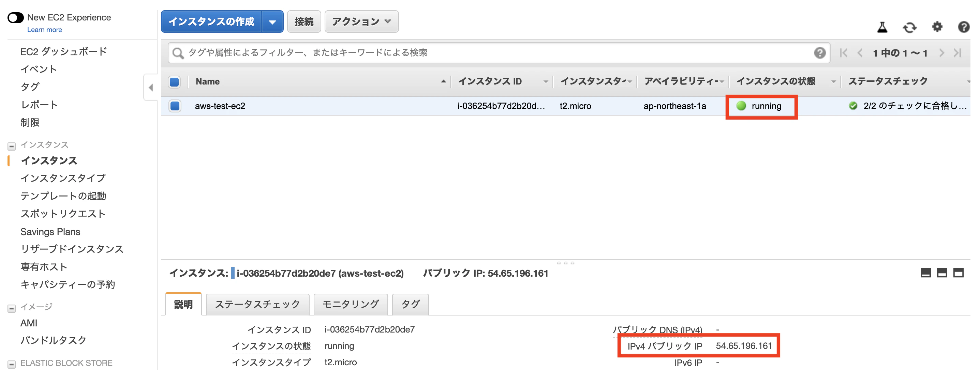980x370 pixels.
Task: Open the Learn more link
Action: [x=45, y=30]
